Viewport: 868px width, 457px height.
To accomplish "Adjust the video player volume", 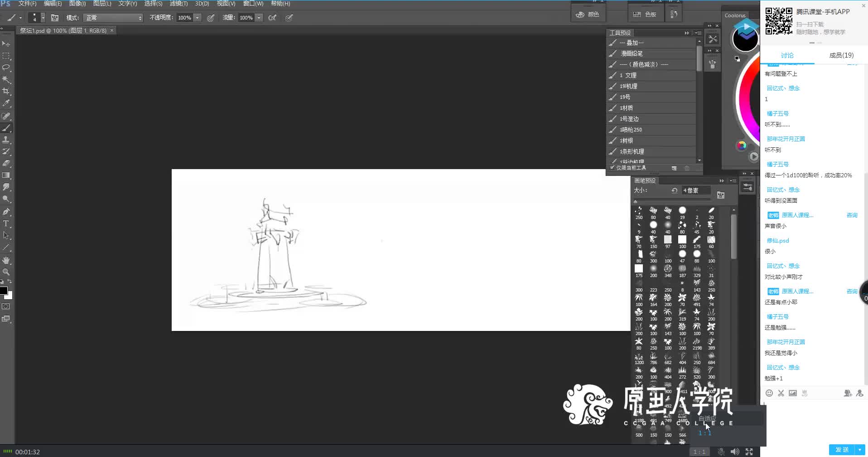I will click(x=735, y=452).
